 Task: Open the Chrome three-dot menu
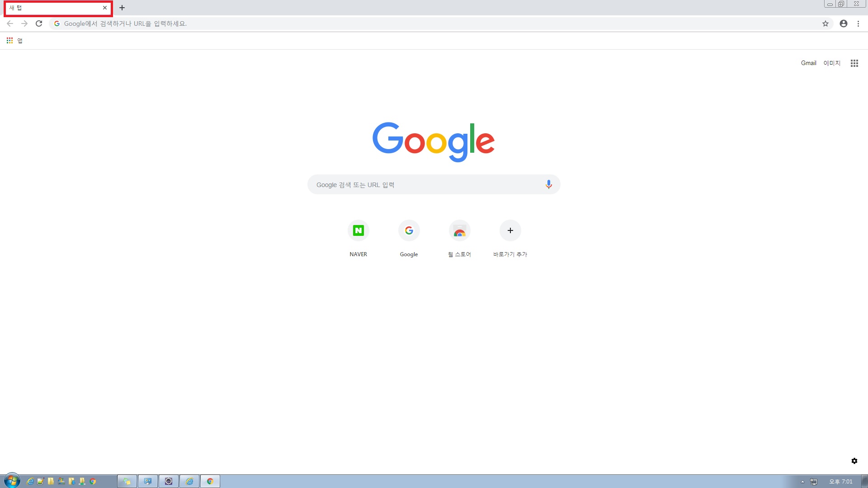[x=858, y=23]
